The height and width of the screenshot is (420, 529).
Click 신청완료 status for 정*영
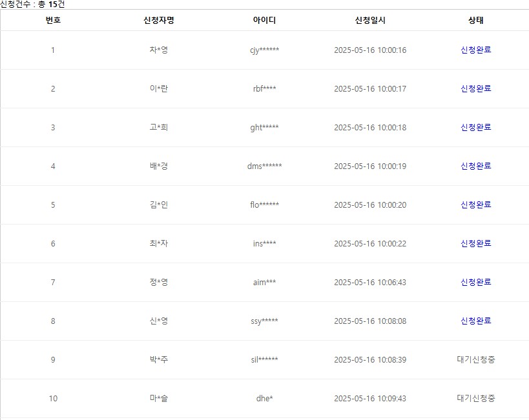[x=475, y=282]
